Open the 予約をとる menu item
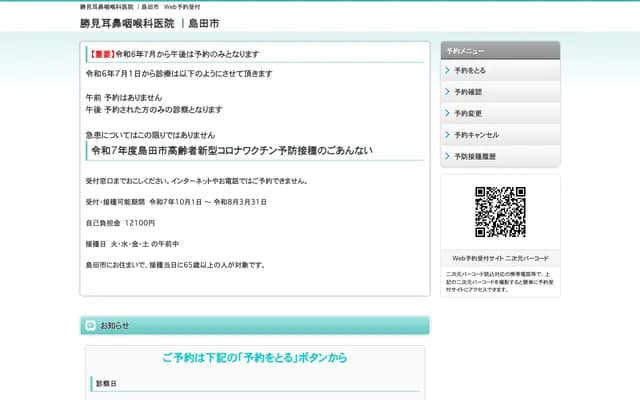Screen dimensions: 640x400 [x=470, y=70]
